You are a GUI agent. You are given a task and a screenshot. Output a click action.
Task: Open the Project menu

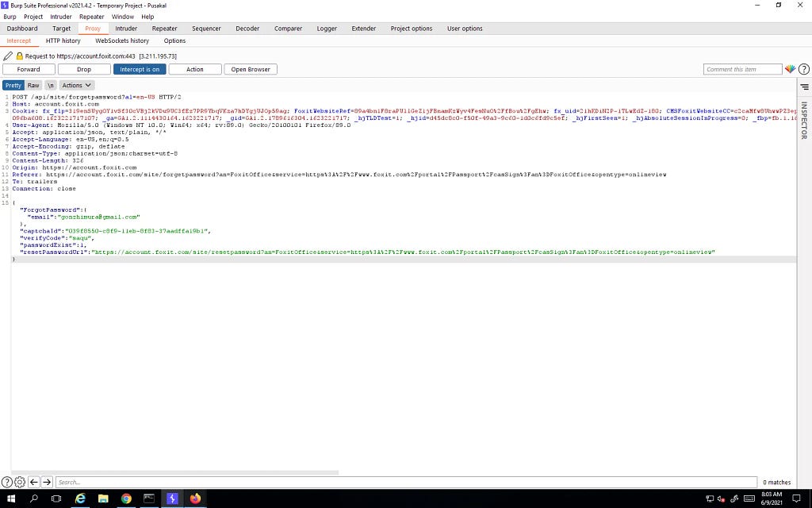[33, 17]
